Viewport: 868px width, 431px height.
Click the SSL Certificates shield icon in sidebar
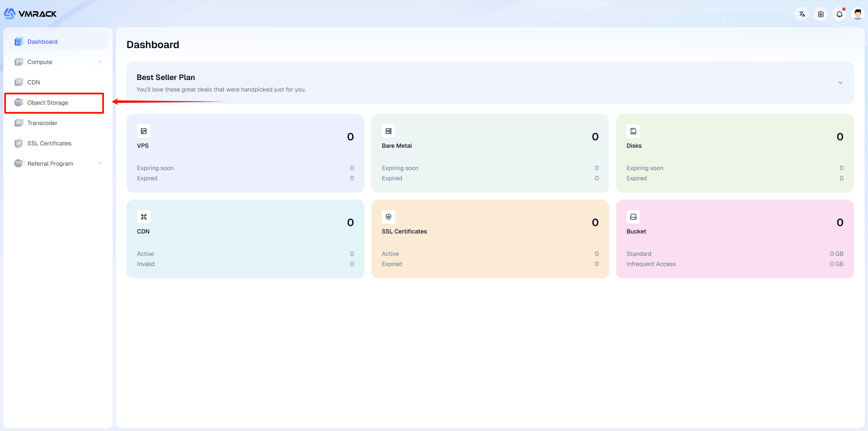(x=19, y=143)
